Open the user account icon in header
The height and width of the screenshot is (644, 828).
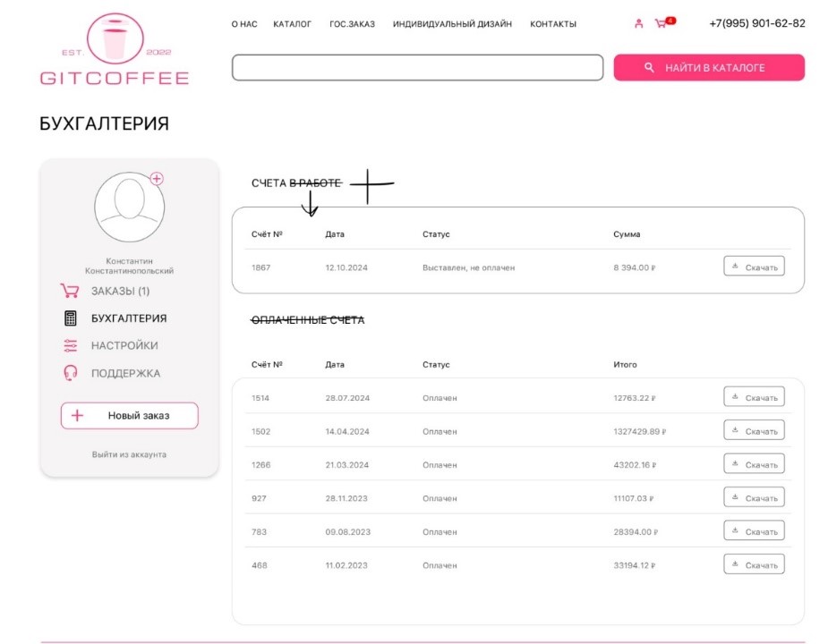[x=638, y=24]
